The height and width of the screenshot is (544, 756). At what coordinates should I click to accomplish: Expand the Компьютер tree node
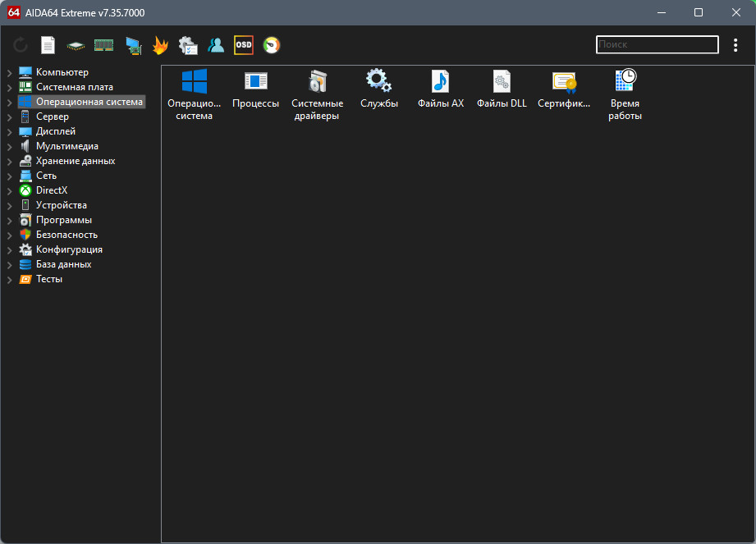point(10,73)
